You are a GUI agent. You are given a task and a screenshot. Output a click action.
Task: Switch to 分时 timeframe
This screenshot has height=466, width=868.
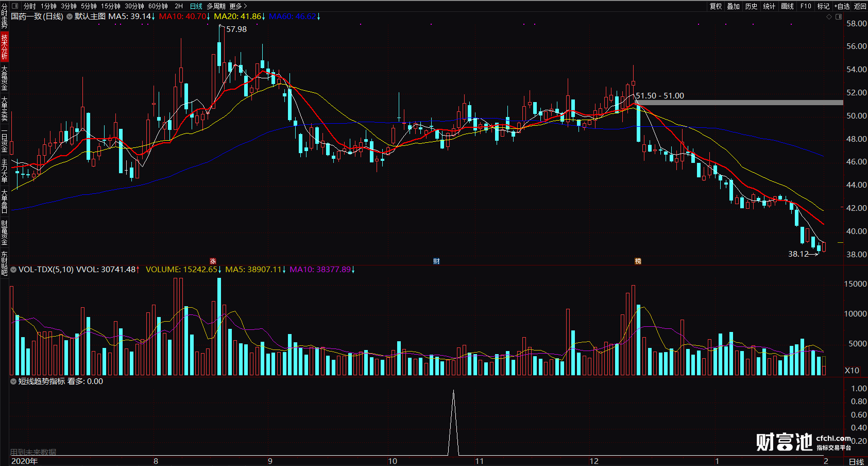coord(30,6)
